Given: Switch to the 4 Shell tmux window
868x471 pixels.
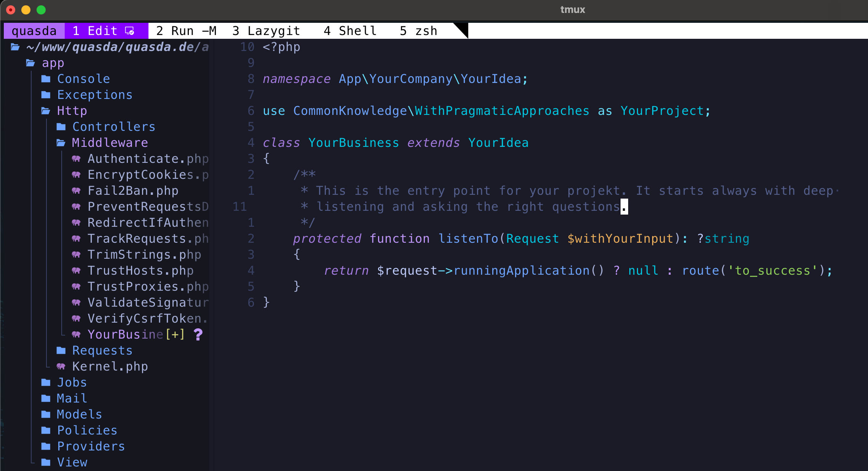Looking at the screenshot, I should point(350,31).
